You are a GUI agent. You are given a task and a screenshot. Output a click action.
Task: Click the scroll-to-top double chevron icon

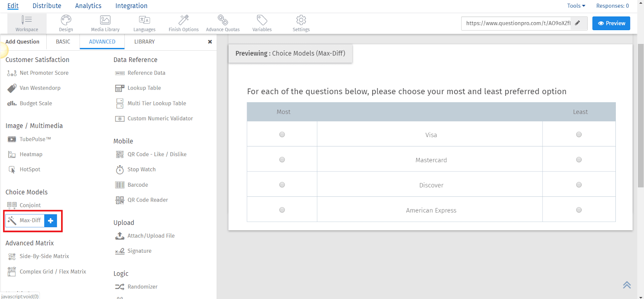tap(627, 285)
